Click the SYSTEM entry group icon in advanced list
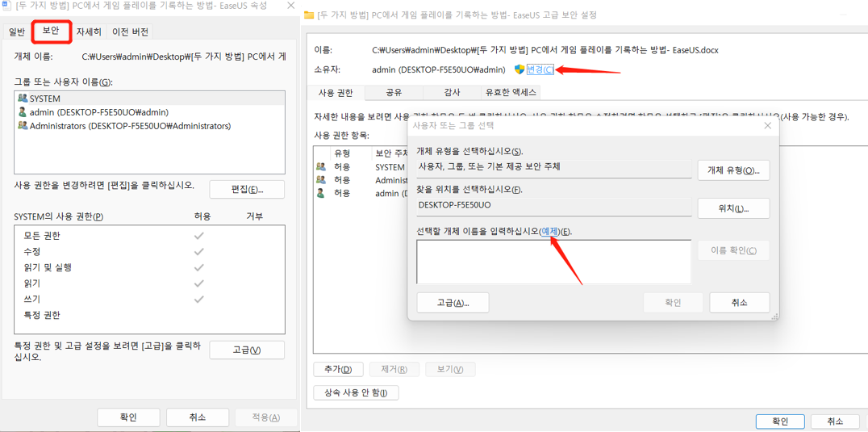 pos(320,166)
